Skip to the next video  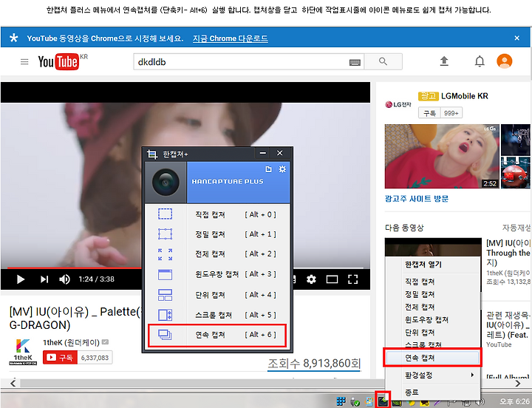click(44, 279)
